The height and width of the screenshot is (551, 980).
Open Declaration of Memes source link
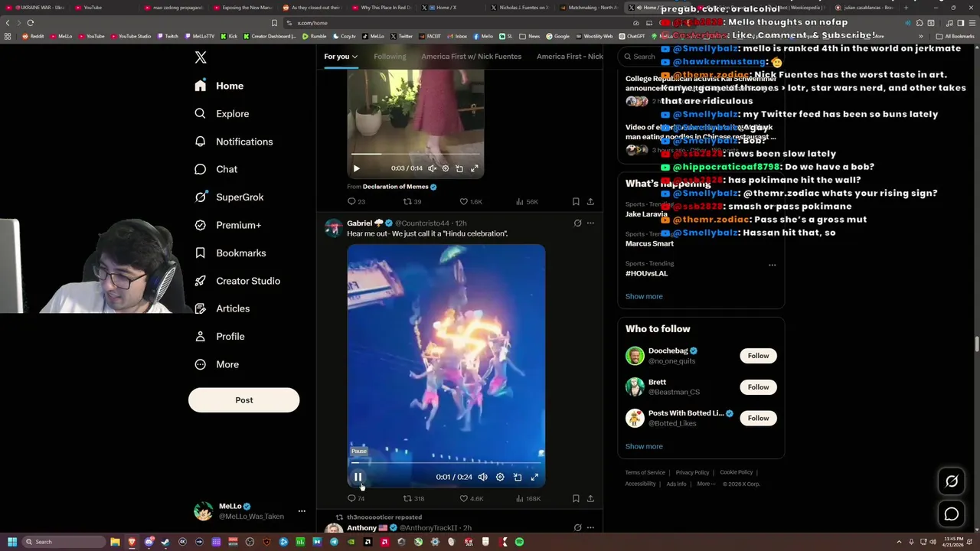[x=395, y=187]
